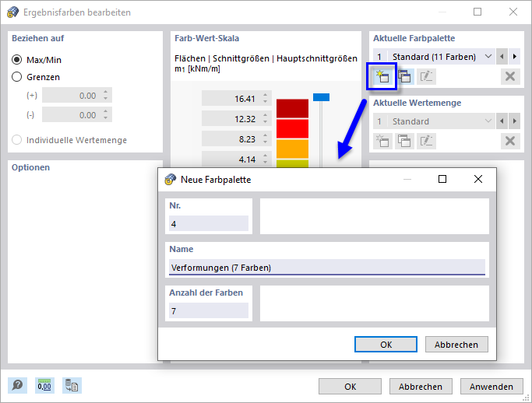The width and height of the screenshot is (532, 403).
Task: Select next value set arrow
Action: click(x=515, y=121)
